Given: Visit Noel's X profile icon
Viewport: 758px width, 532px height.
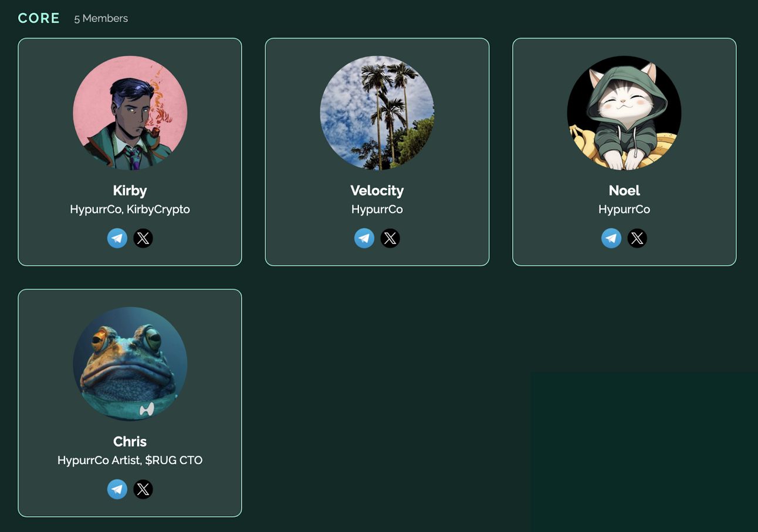Looking at the screenshot, I should 637,238.
